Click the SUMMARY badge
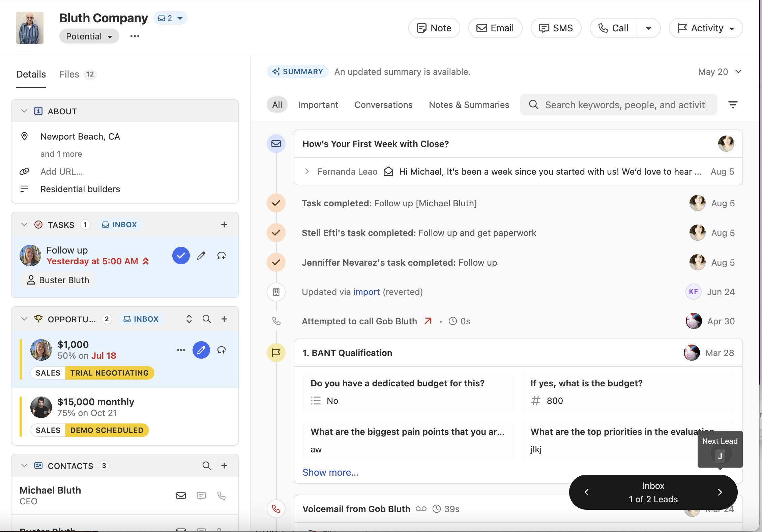The image size is (762, 532). click(x=298, y=71)
